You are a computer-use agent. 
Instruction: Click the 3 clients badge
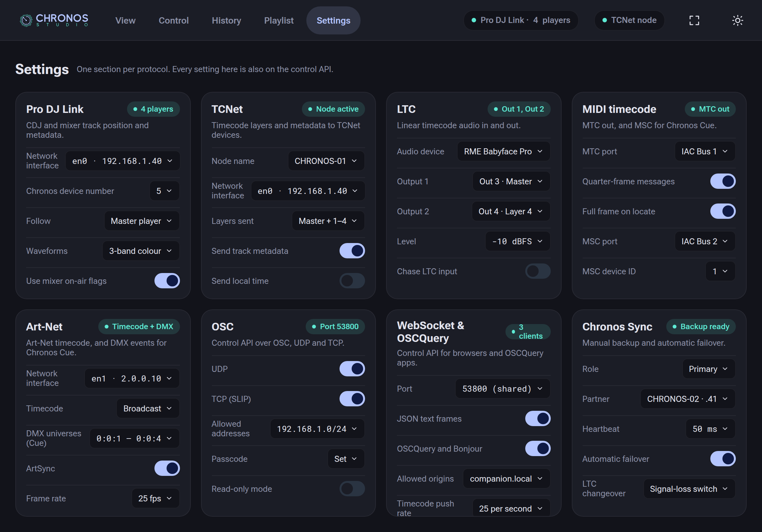point(528,332)
